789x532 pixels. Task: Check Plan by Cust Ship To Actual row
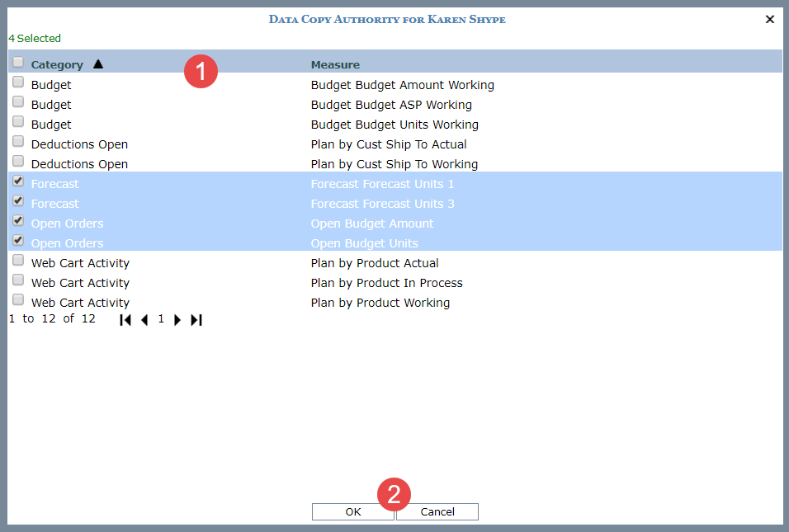click(18, 141)
